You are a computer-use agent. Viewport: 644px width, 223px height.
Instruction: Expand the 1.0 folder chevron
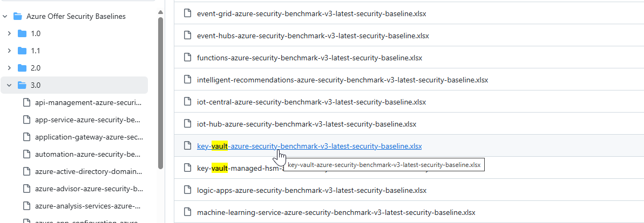(9, 33)
